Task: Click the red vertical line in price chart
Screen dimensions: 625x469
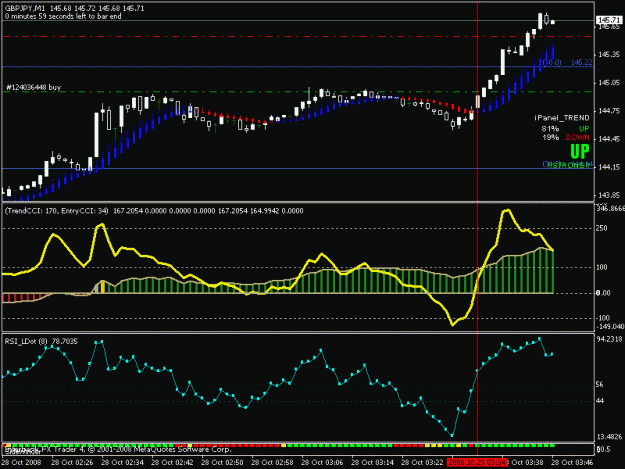Action: pyautogui.click(x=478, y=100)
